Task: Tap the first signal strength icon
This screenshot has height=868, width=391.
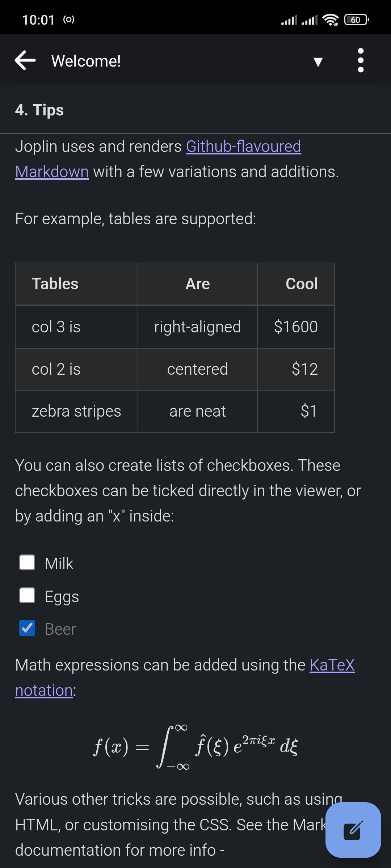Action: click(x=289, y=20)
